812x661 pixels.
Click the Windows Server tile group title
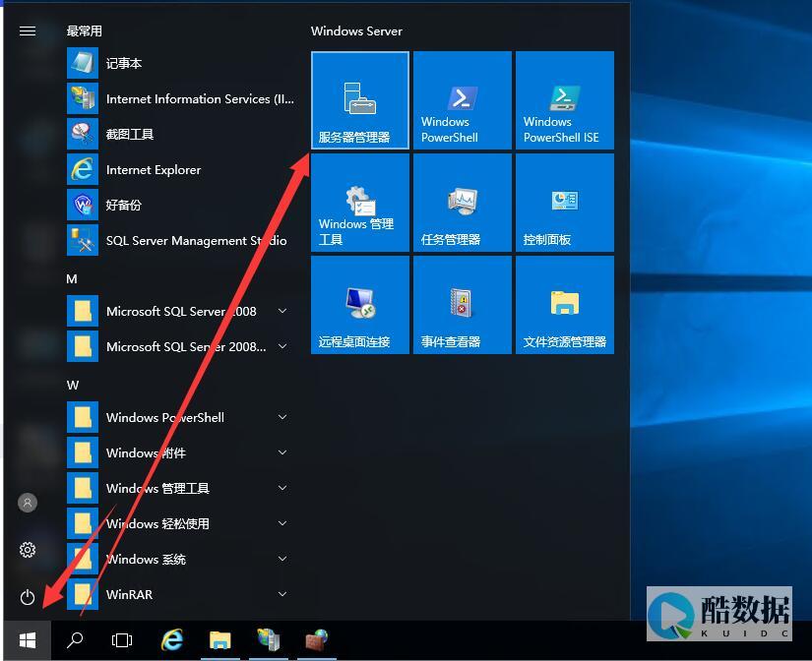pyautogui.click(x=356, y=31)
